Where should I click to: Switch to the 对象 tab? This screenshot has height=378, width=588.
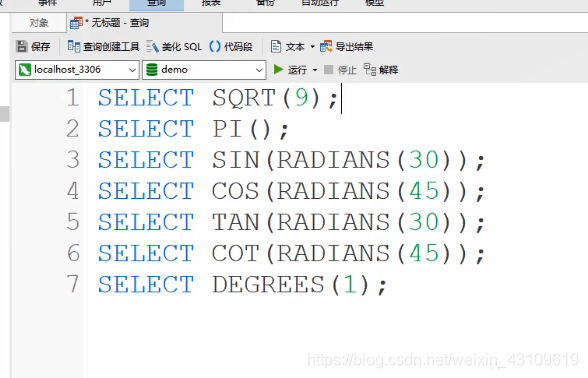[39, 23]
